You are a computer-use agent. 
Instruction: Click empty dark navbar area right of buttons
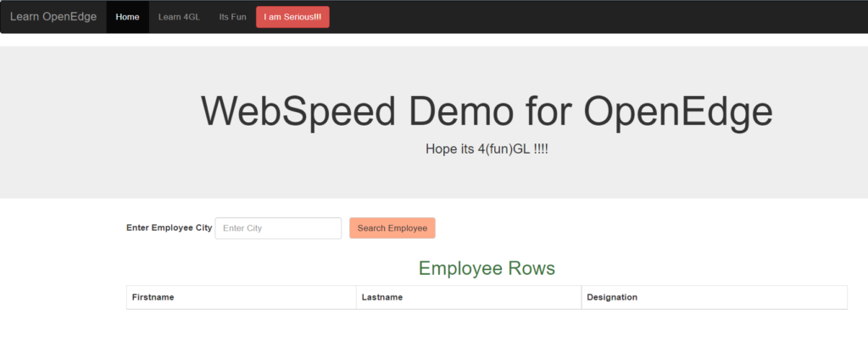coord(593,17)
